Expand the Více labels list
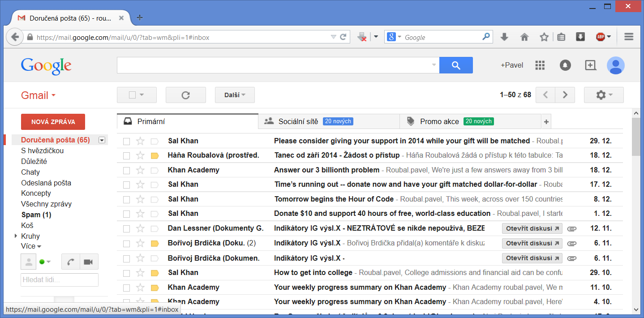 pyautogui.click(x=31, y=246)
